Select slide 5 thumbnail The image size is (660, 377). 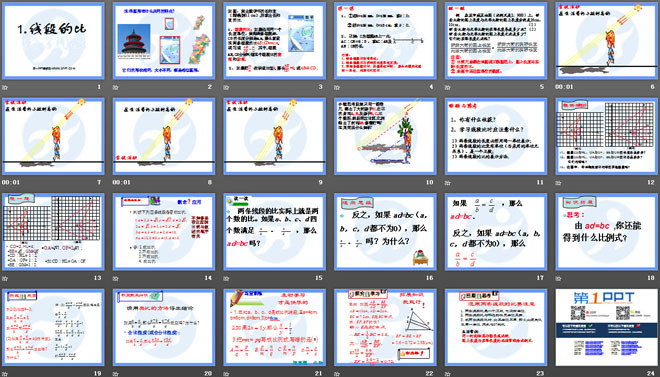pyautogui.click(x=496, y=41)
